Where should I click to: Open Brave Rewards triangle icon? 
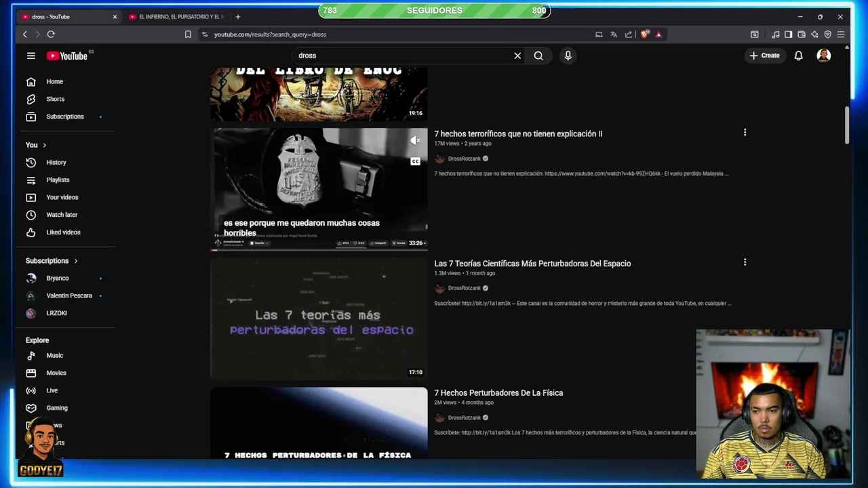click(x=658, y=34)
